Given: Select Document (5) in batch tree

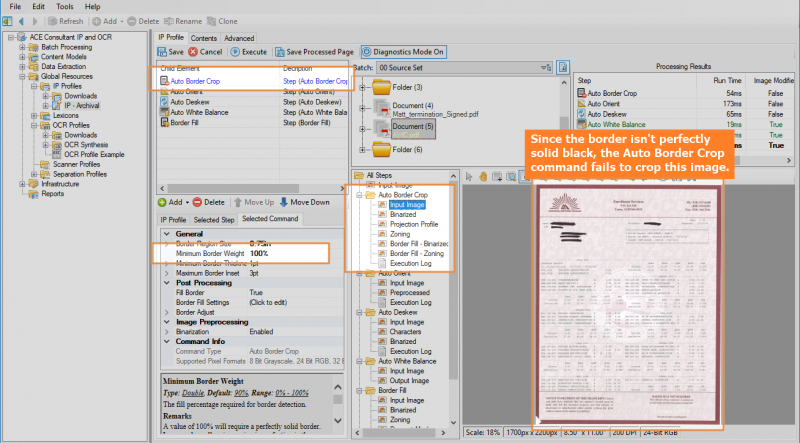Looking at the screenshot, I should 413,126.
